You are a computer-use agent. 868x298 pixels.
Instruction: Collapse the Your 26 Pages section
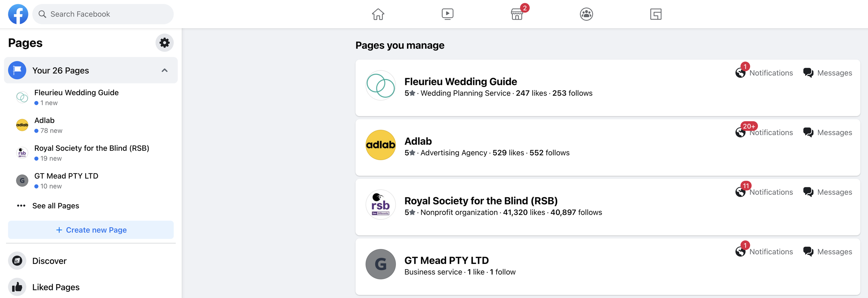pos(165,71)
